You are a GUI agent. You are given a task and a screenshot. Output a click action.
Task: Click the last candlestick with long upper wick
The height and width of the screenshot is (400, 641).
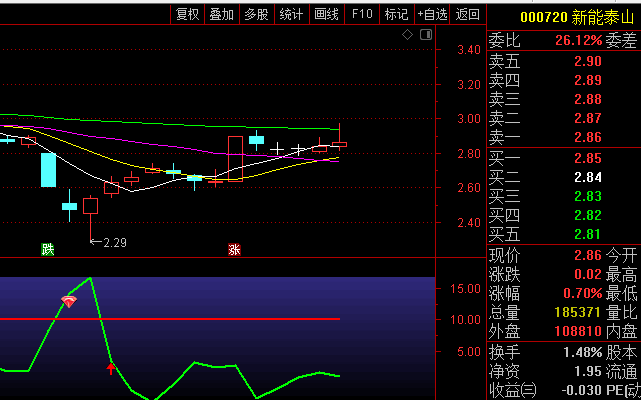click(x=339, y=138)
